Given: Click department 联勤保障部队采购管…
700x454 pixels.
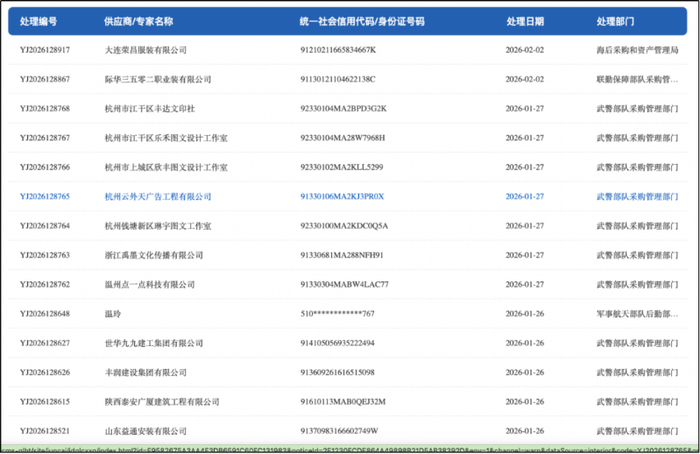Looking at the screenshot, I should point(638,79).
